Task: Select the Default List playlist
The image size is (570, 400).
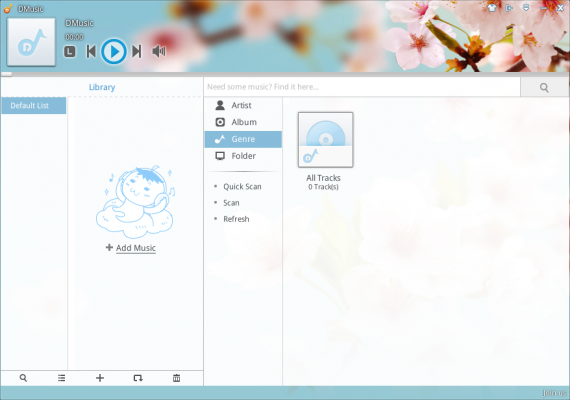Action: pyautogui.click(x=33, y=105)
